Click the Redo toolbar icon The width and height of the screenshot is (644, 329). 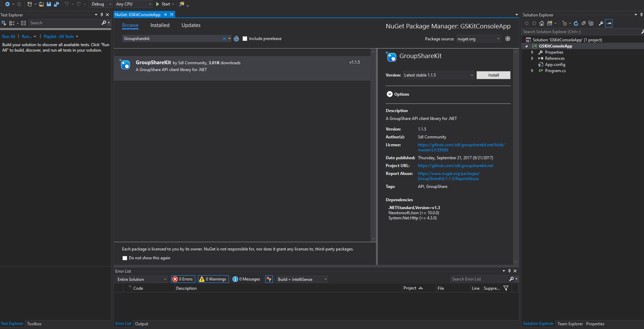tap(79, 4)
